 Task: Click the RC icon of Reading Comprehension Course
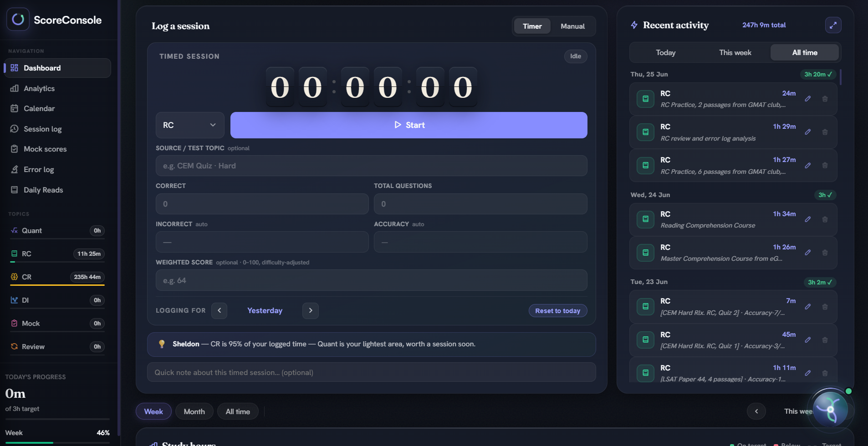[x=645, y=219]
